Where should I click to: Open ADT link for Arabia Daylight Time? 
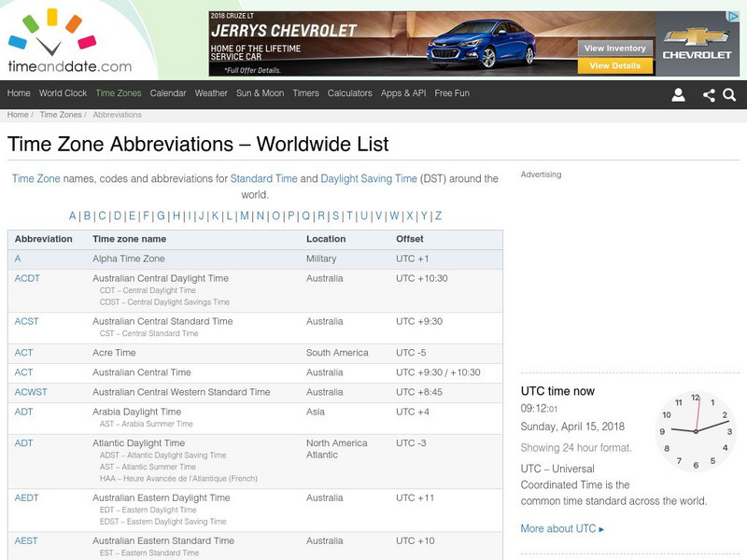pyautogui.click(x=24, y=412)
